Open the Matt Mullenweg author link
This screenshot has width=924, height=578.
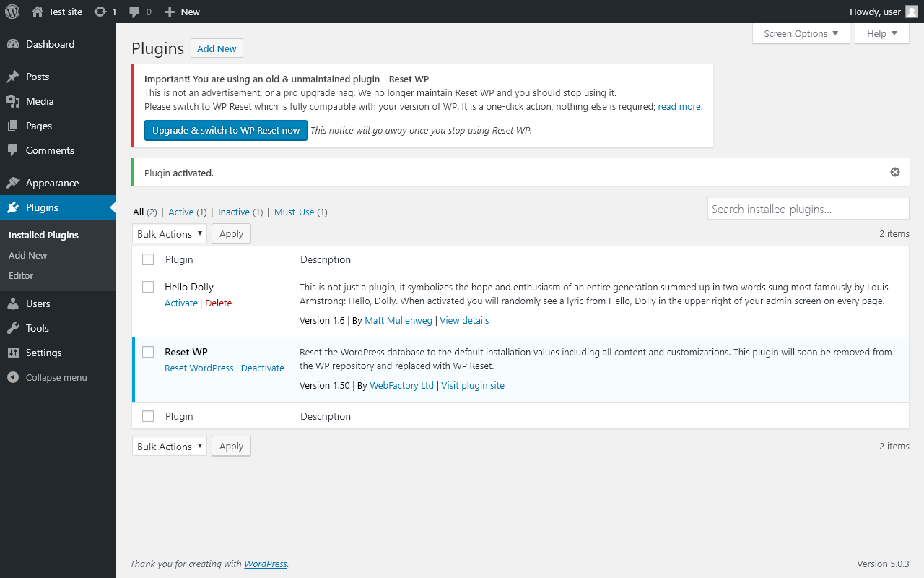(x=398, y=320)
